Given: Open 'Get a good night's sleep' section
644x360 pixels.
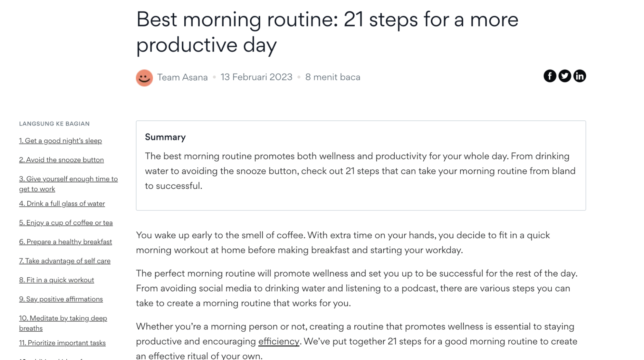Looking at the screenshot, I should click(x=60, y=140).
